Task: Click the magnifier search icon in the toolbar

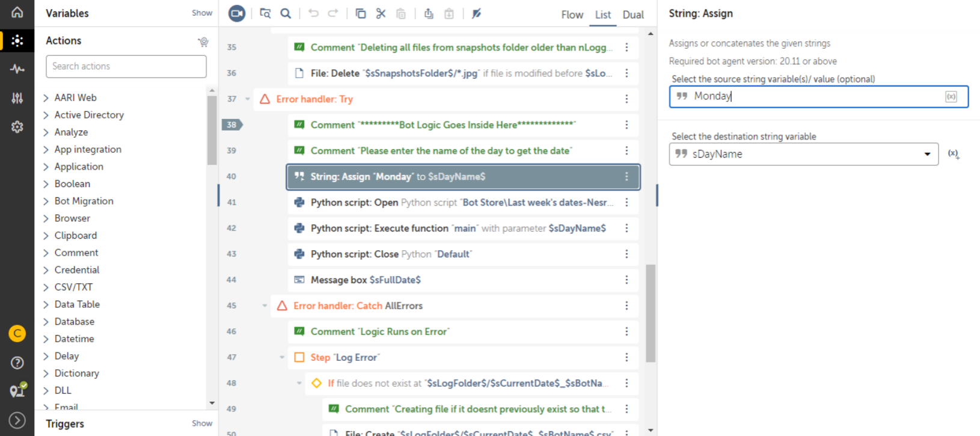Action: click(x=286, y=13)
